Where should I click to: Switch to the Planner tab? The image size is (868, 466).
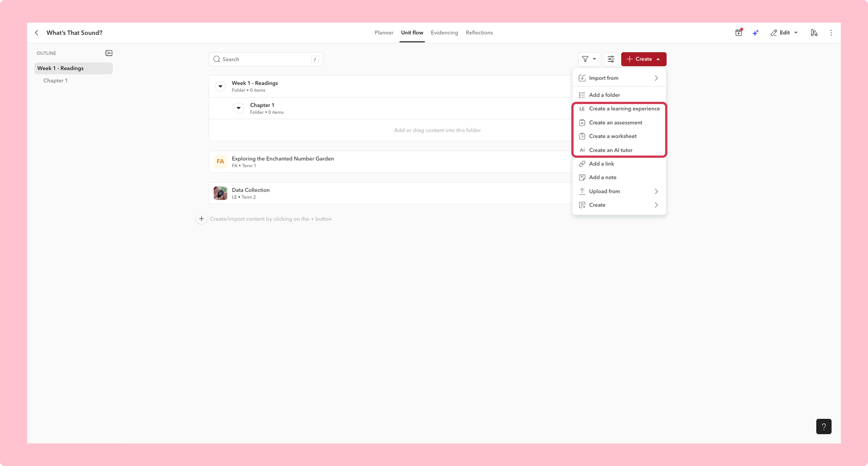pos(384,33)
